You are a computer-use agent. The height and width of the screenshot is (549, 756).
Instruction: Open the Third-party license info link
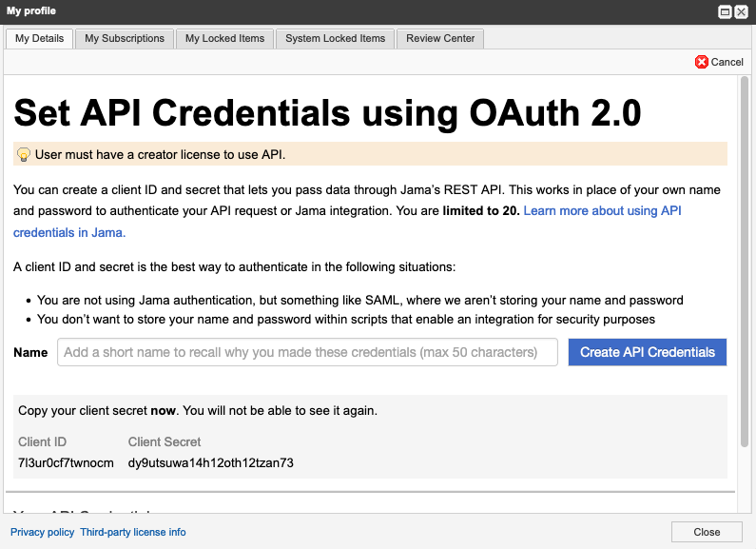click(x=133, y=532)
